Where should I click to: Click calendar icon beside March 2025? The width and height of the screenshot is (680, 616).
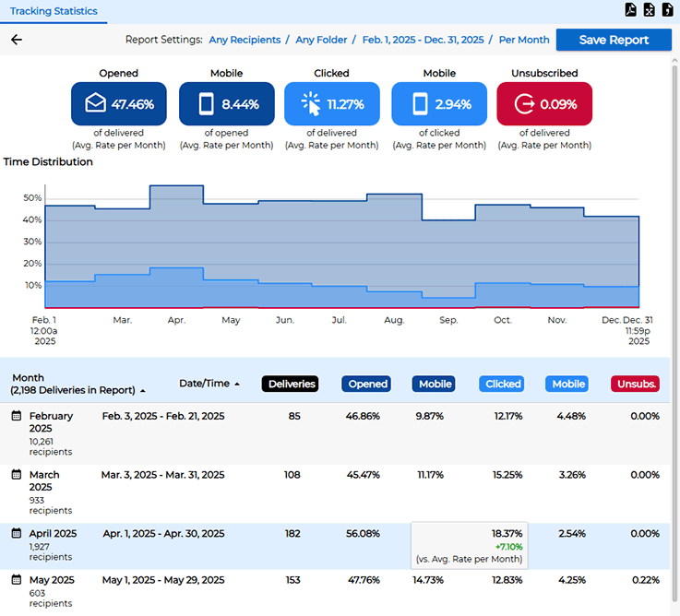[17, 475]
